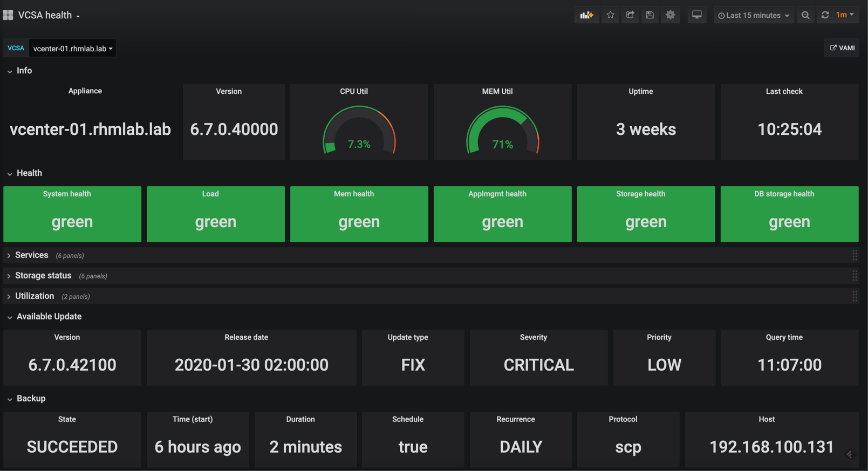Click the Utilization row drag handle
This screenshot has width=868, height=471.
click(855, 296)
